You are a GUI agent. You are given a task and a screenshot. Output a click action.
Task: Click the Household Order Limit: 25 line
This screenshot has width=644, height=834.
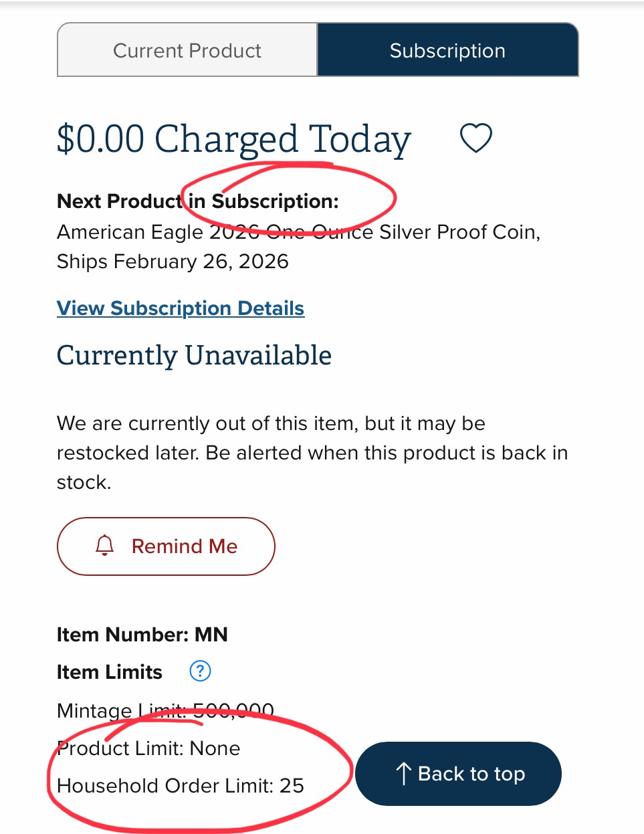tap(181, 785)
